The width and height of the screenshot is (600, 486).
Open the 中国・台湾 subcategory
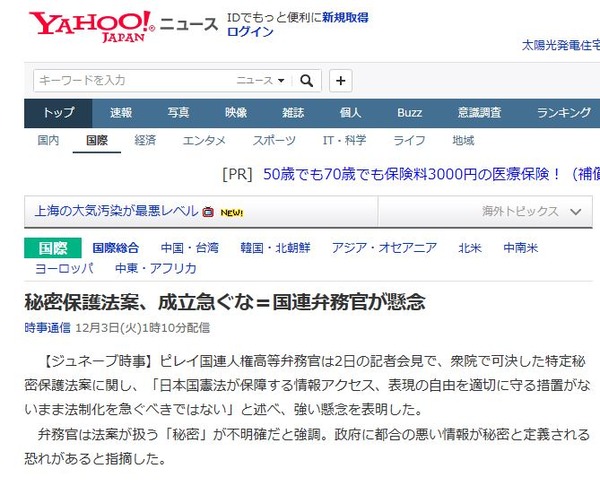click(x=189, y=248)
